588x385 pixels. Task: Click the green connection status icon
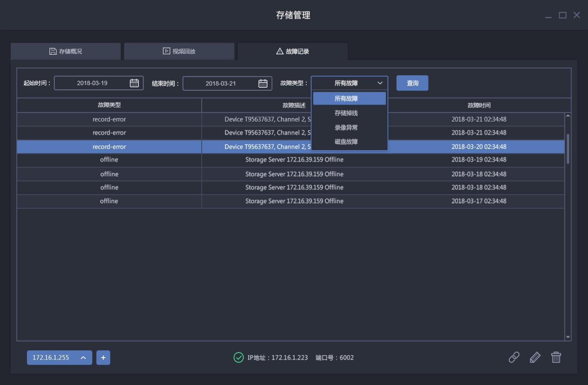tap(238, 358)
